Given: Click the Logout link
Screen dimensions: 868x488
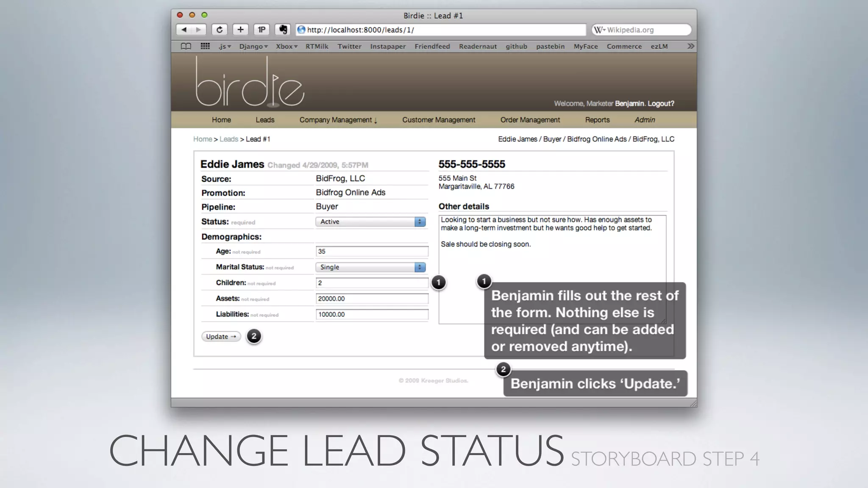Looking at the screenshot, I should click(x=661, y=103).
